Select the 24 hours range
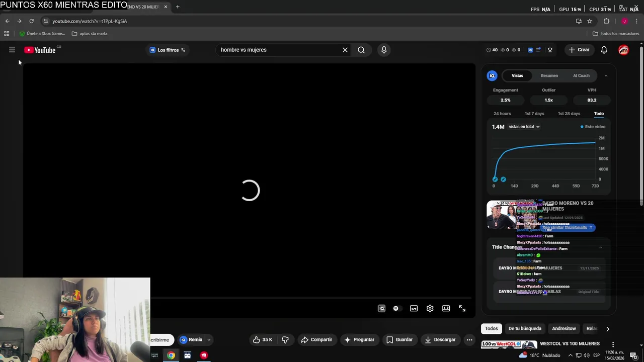The width and height of the screenshot is (644, 362). pyautogui.click(x=502, y=114)
